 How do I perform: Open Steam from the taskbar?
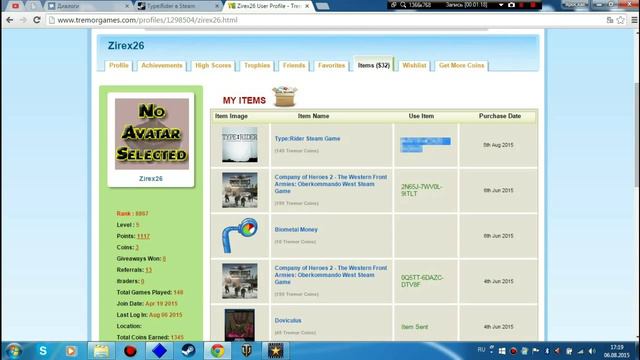(188, 351)
